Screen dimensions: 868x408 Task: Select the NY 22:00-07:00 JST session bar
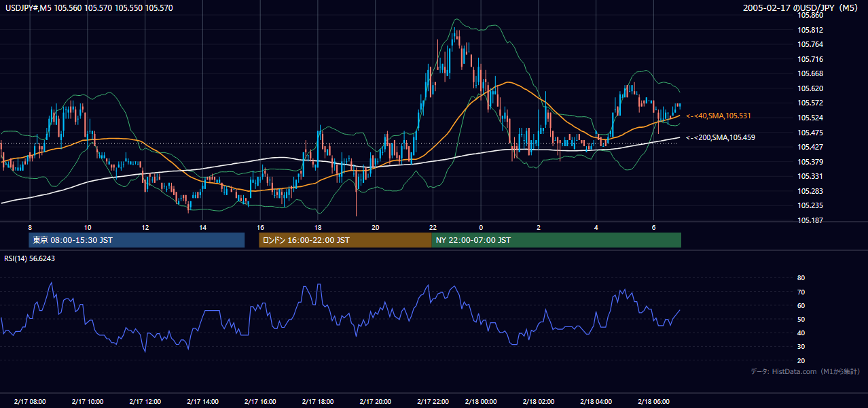click(556, 240)
